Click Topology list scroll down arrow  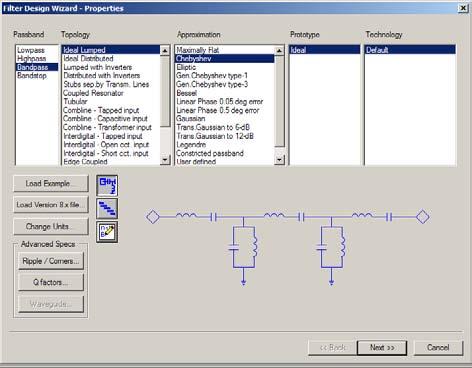pos(165,160)
